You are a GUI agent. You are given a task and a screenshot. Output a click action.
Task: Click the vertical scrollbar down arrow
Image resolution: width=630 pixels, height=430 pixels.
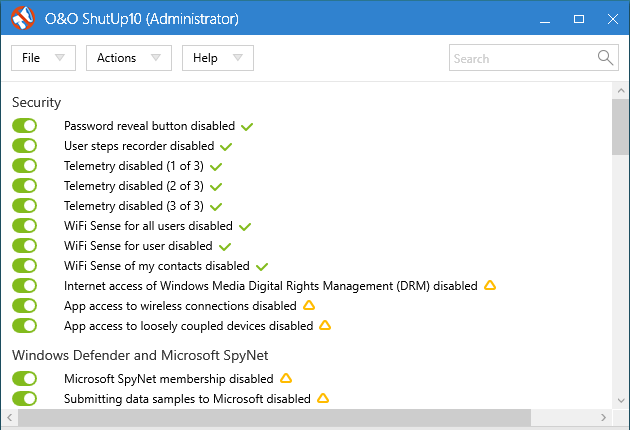[621, 400]
